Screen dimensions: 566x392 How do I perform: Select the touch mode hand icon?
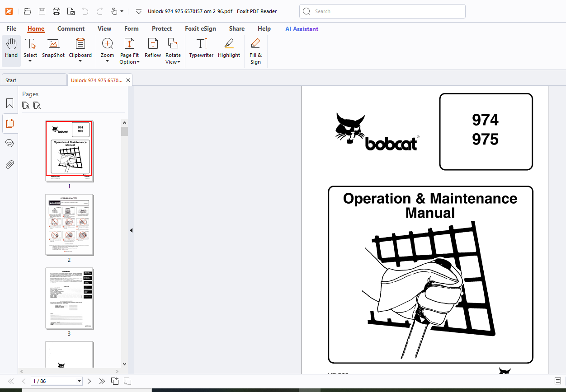114,11
